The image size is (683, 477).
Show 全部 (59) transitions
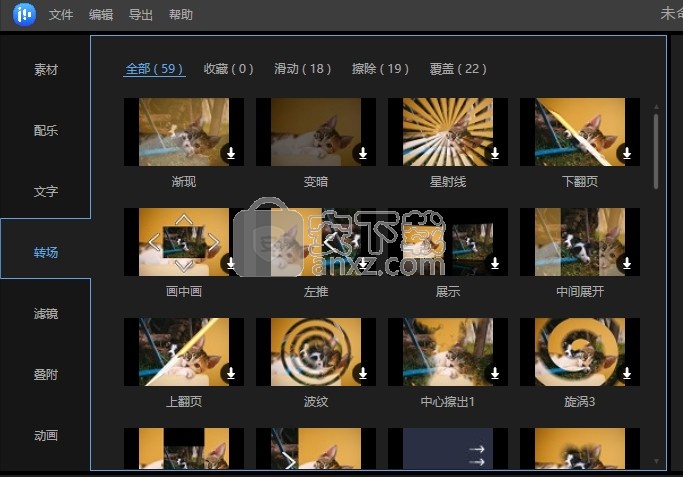click(154, 69)
